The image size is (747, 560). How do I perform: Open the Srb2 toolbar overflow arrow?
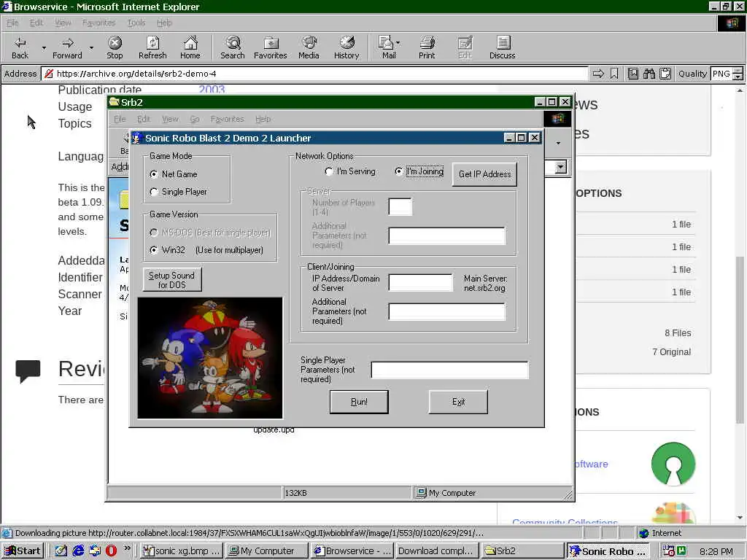pyautogui.click(x=558, y=143)
